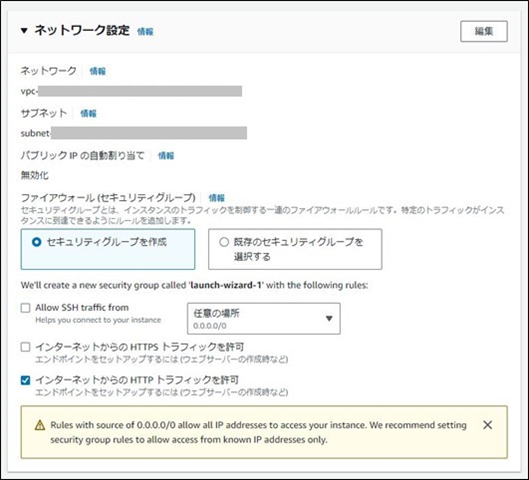Select 既存のセキュリティグループを選択する radio option
The width and height of the screenshot is (529, 480).
click(x=224, y=242)
